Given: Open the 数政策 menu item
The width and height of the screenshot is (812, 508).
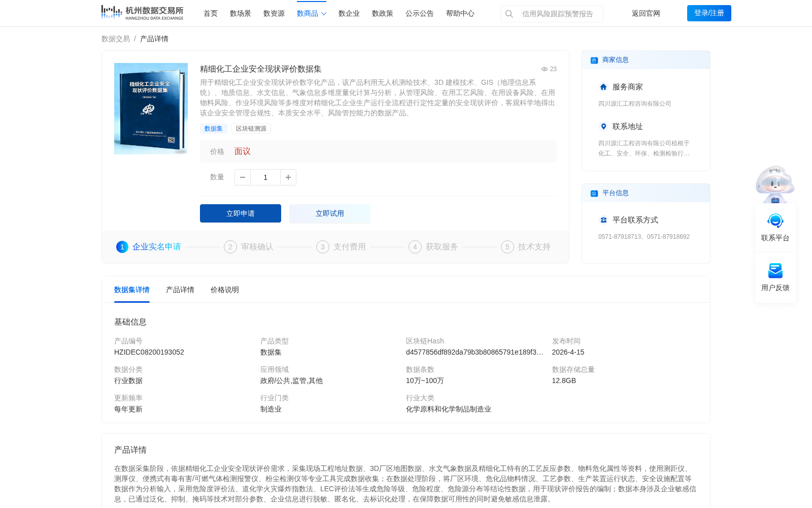Looking at the screenshot, I should click(x=383, y=13).
